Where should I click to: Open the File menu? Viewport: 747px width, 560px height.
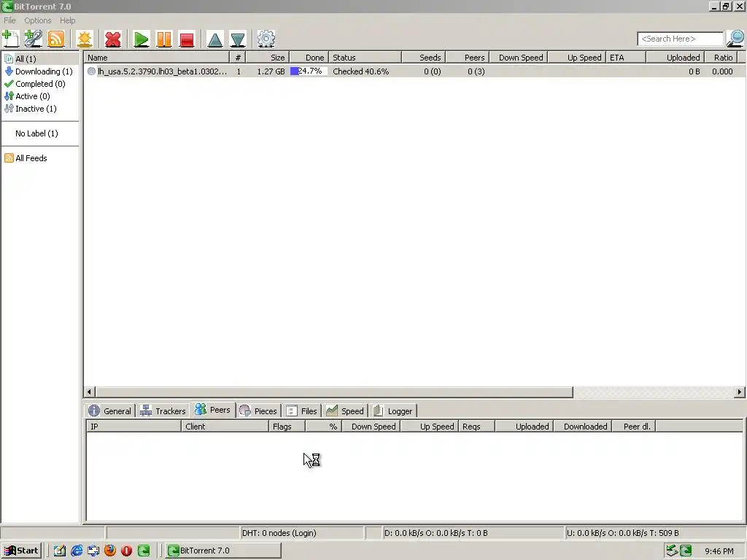(9, 20)
